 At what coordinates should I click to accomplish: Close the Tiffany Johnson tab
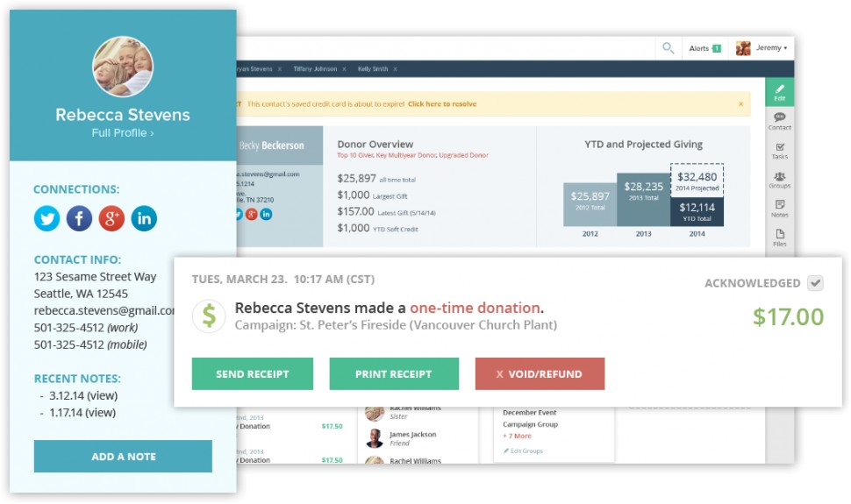pyautogui.click(x=344, y=69)
